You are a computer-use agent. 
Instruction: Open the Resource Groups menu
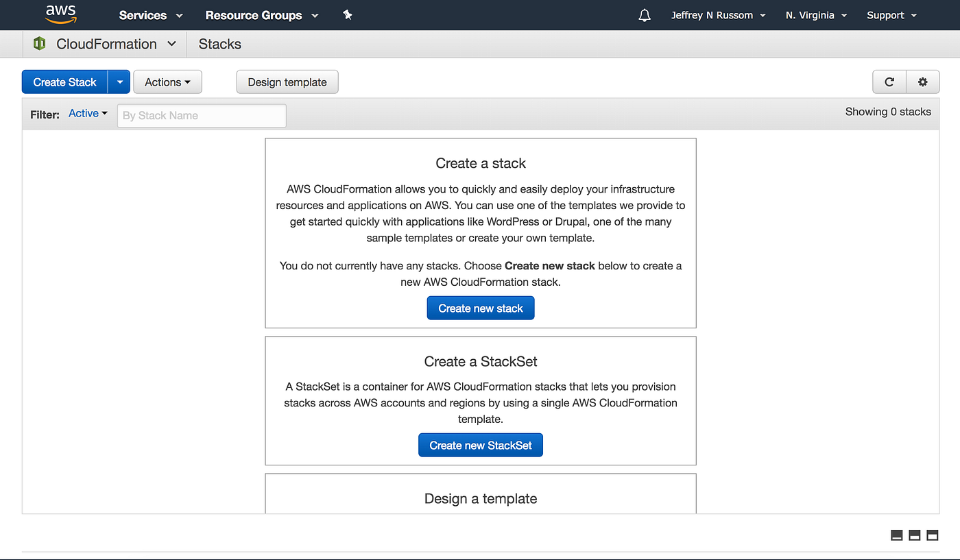point(261,14)
